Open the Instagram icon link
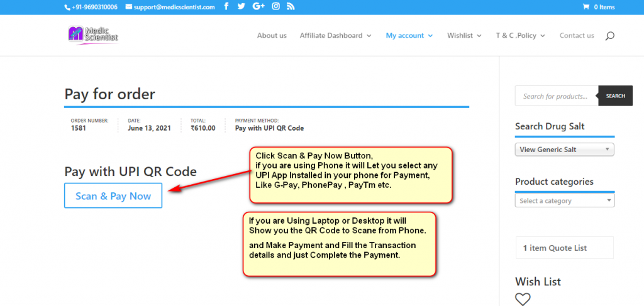644x306 pixels. [x=275, y=7]
